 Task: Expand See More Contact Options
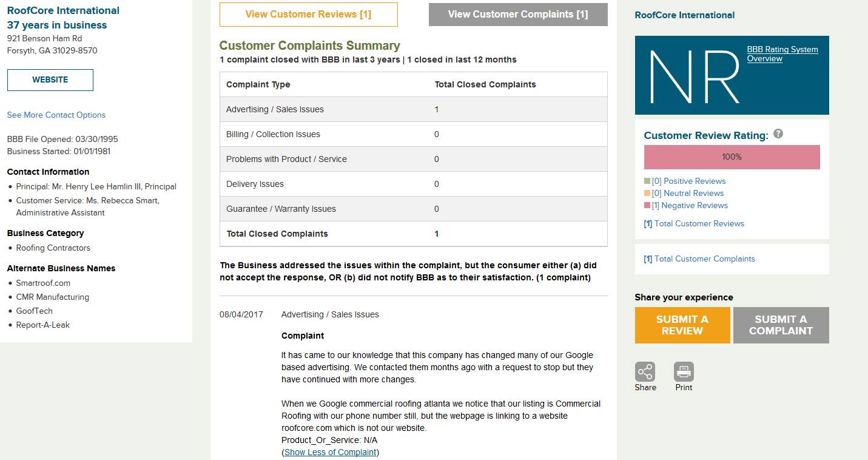(56, 115)
